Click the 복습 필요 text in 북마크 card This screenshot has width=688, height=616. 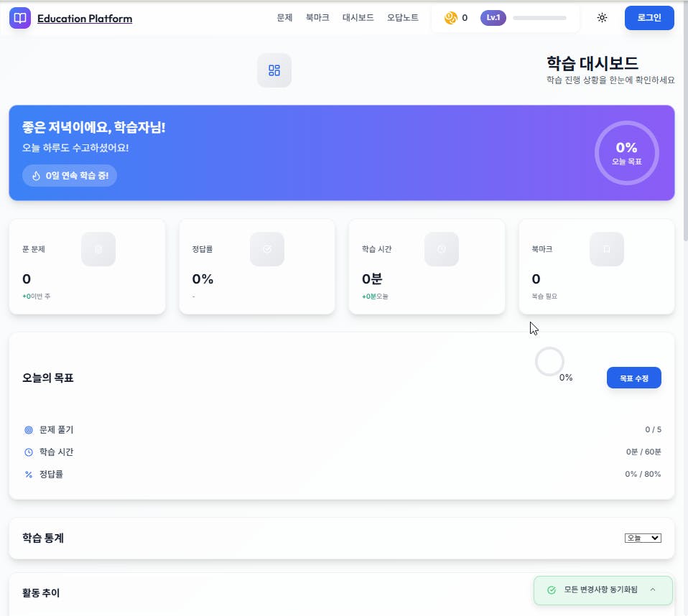coord(544,296)
